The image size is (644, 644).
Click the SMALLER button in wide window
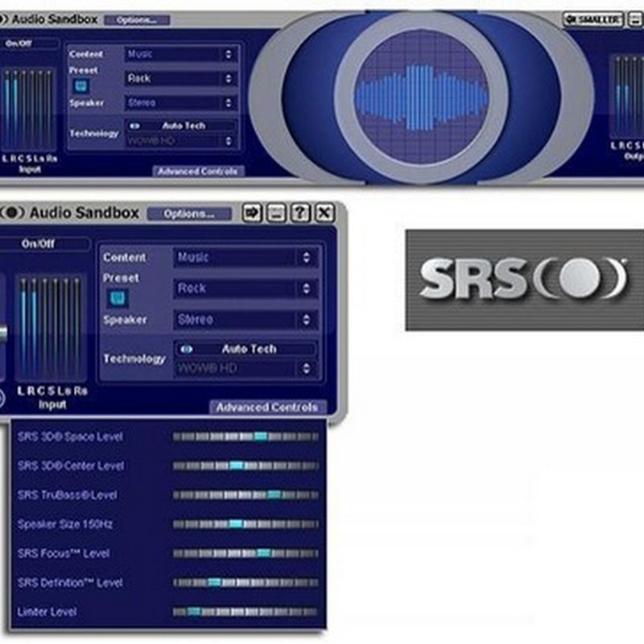coord(593,19)
